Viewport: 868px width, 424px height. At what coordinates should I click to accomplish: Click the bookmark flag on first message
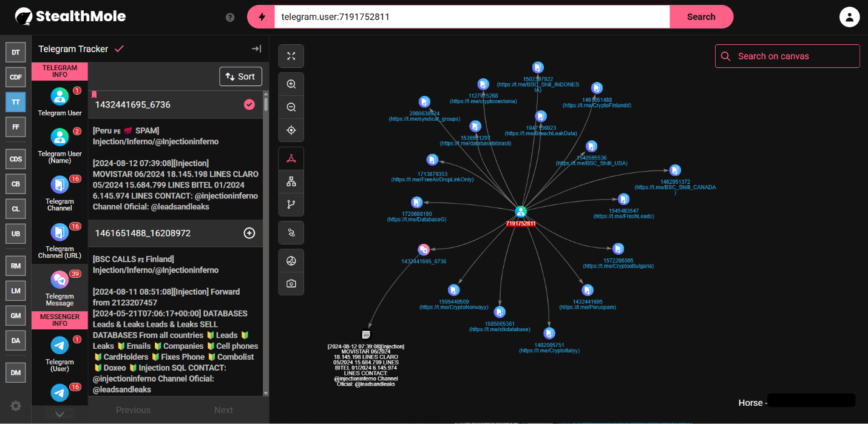tap(94, 95)
